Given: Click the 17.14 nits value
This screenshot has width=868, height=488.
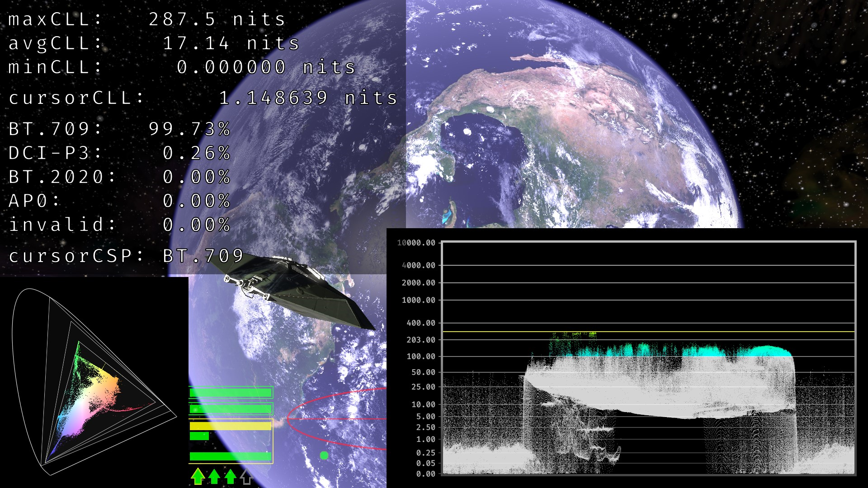Looking at the screenshot, I should [x=231, y=43].
